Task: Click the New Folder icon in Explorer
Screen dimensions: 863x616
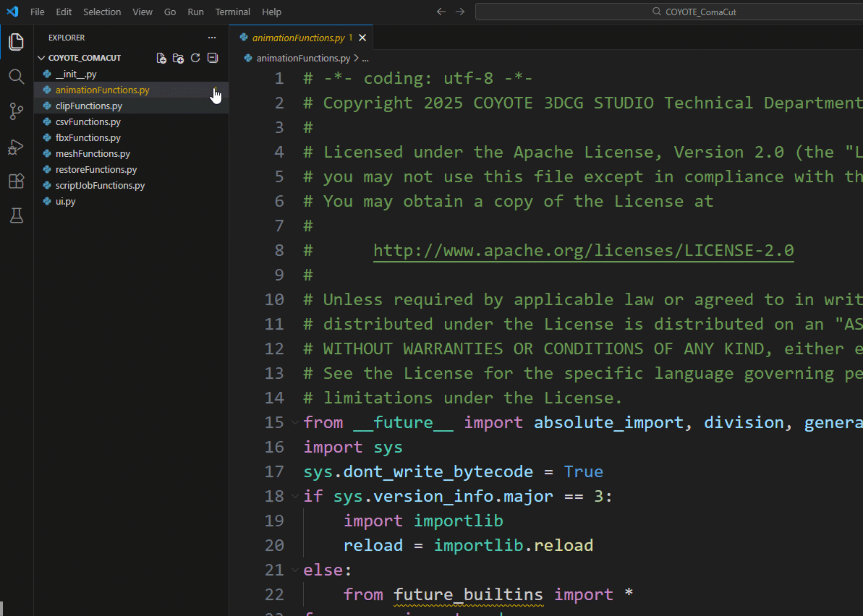Action: [178, 58]
